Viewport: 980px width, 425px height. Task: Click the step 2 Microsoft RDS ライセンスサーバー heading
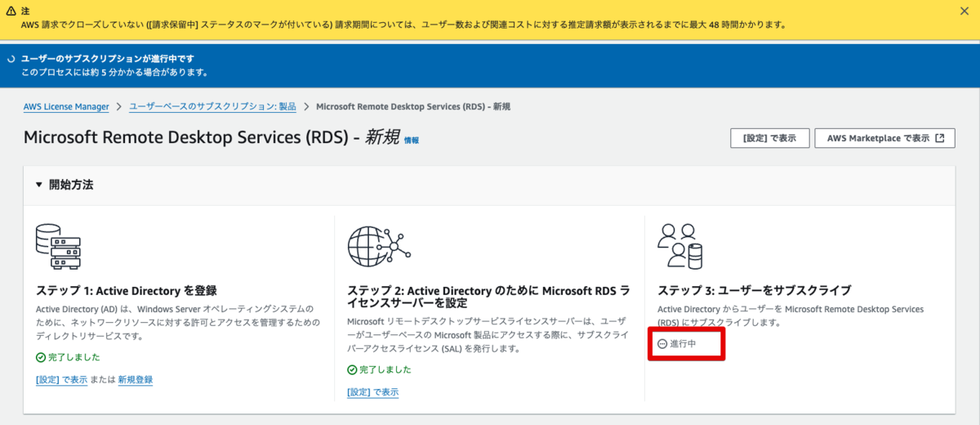[x=488, y=296]
